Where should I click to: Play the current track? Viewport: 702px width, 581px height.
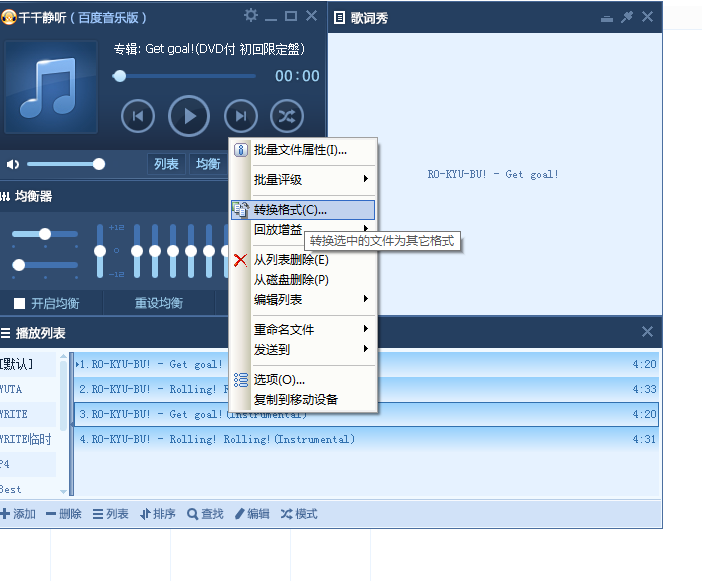click(x=189, y=116)
